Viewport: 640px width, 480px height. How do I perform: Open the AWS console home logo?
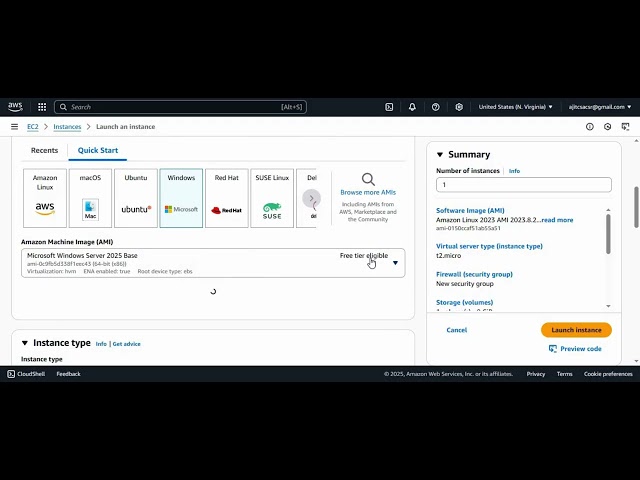(15, 107)
